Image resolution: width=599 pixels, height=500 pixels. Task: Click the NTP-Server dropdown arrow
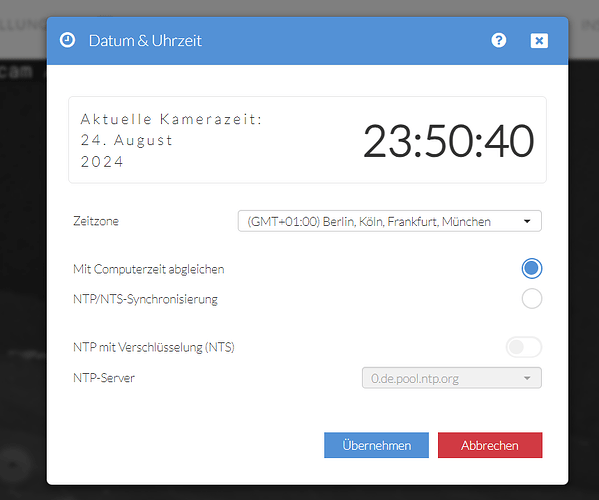(527, 378)
